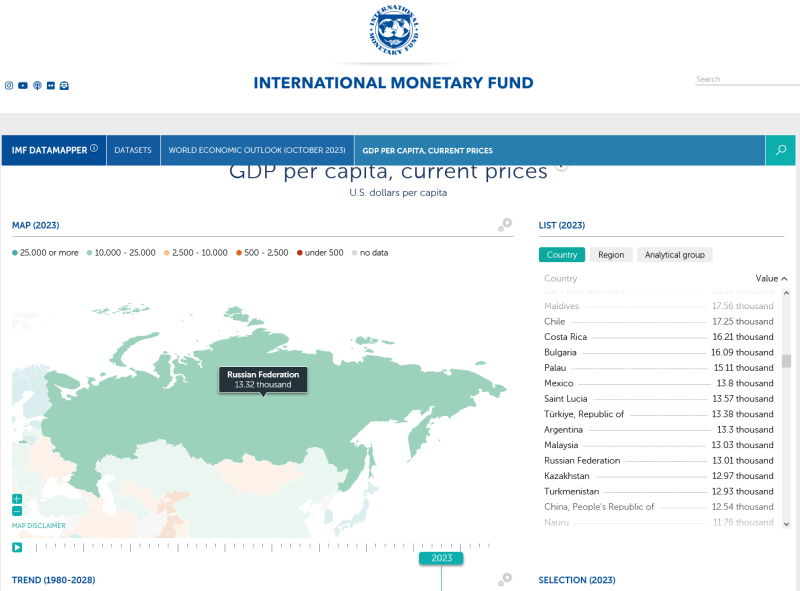800x591 pixels.
Task: Toggle the '500 - 2,500' legend entry
Action: click(262, 253)
